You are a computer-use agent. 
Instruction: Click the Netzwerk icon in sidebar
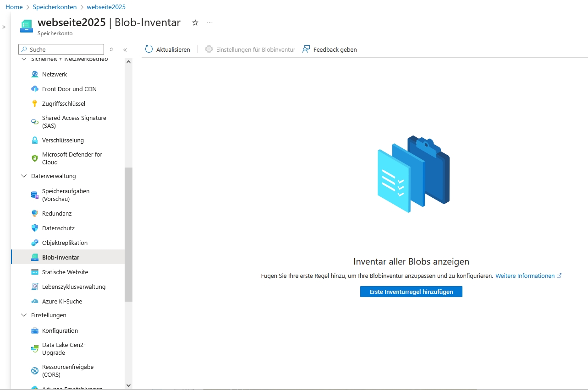pos(35,74)
